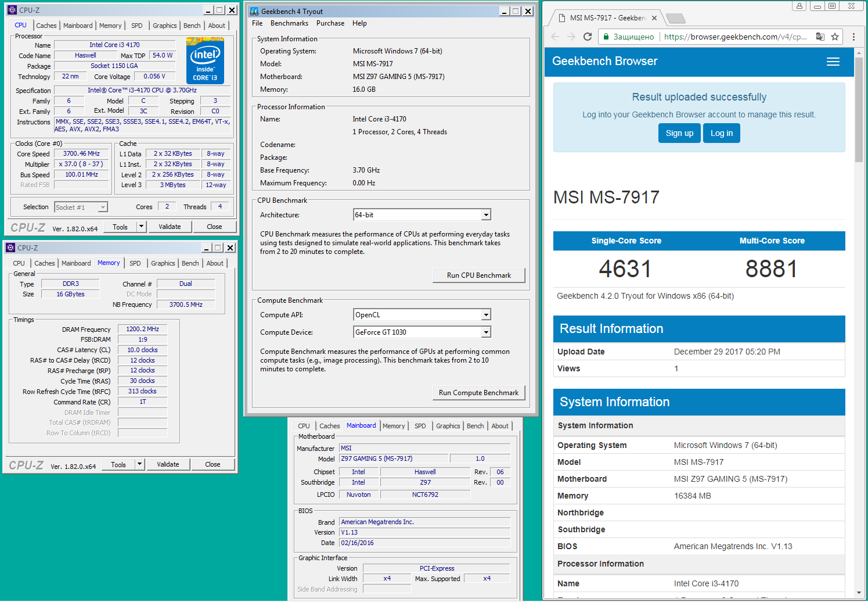
Task: Open Compute Device GeForce GT 1030 dropdown
Action: click(x=486, y=332)
